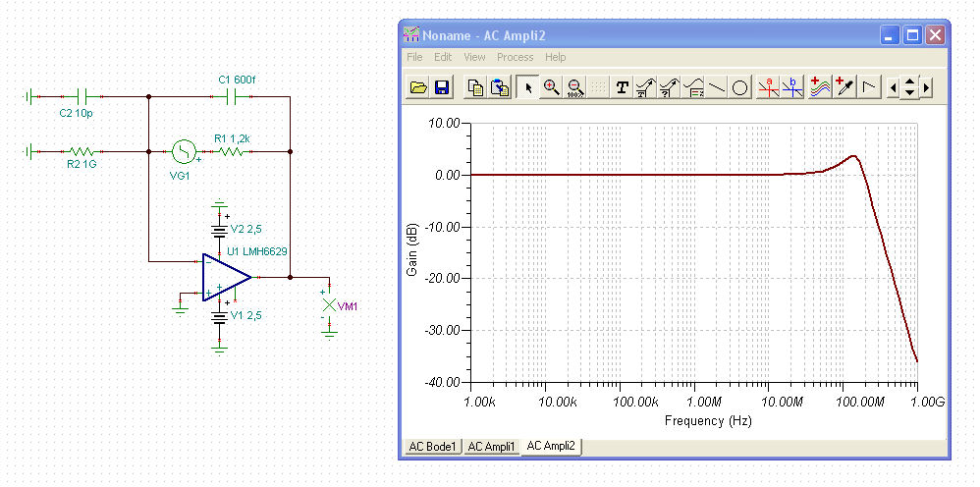
Task: Click the legend curve icon
Action: click(692, 87)
